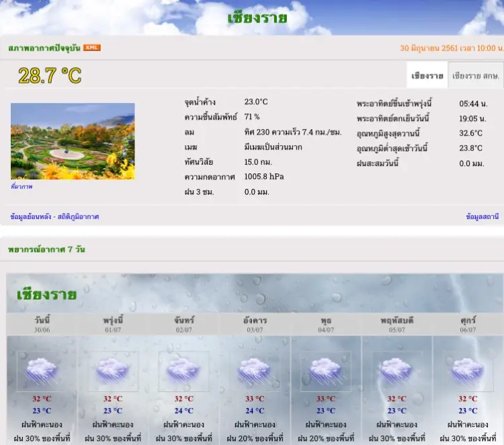This screenshot has height=445, width=504.
Task: Switch to the เชียงราย สกษ. tab
Action: coord(475,75)
